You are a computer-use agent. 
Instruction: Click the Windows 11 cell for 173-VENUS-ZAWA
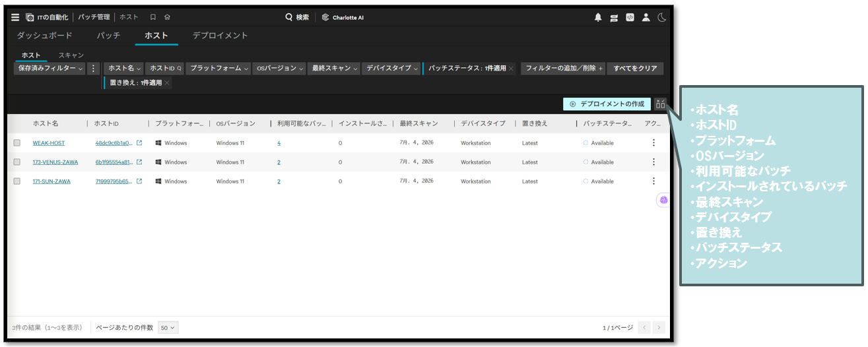(x=230, y=162)
